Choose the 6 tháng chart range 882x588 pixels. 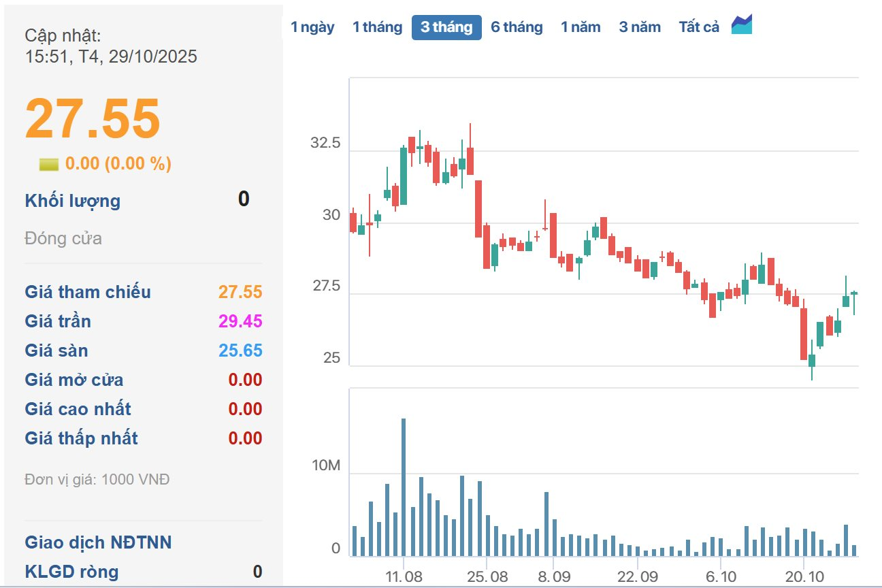coord(517,27)
